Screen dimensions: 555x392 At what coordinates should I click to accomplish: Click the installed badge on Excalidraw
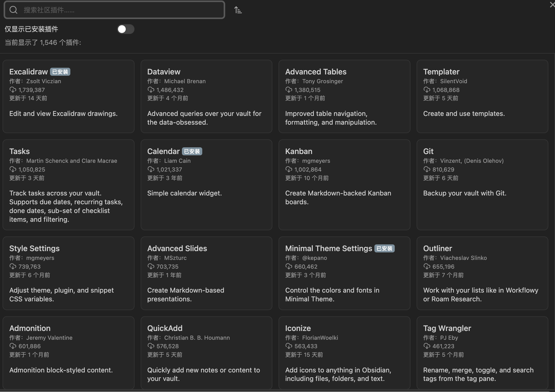click(60, 72)
